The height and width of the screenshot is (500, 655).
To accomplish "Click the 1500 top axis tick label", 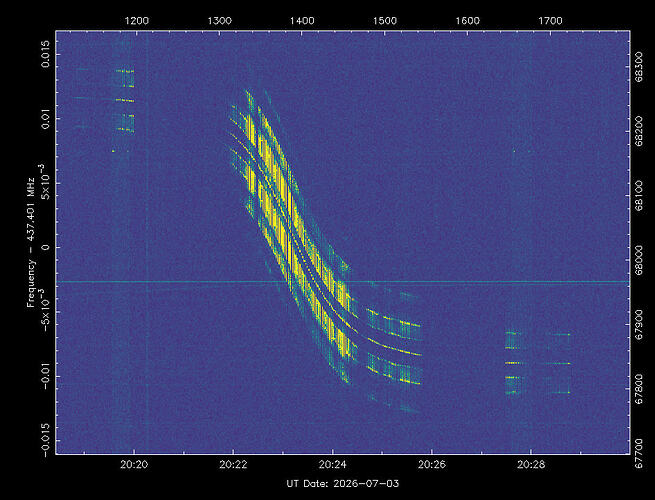I will pyautogui.click(x=385, y=21).
